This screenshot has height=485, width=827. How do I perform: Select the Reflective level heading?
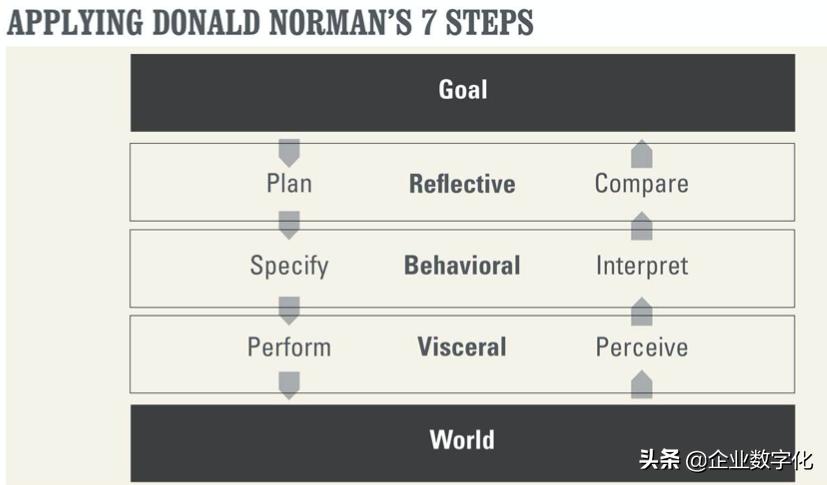tap(462, 184)
